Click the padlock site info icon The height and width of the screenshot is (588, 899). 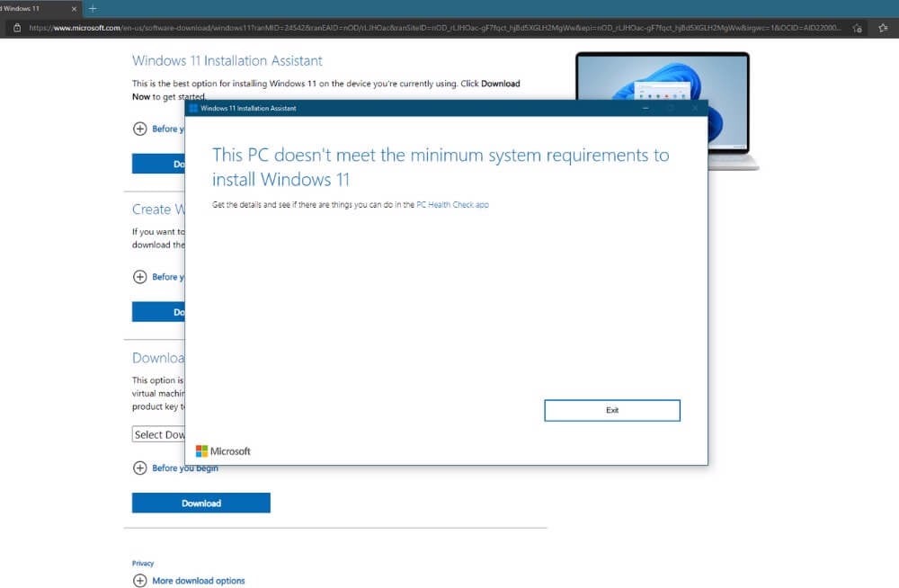tap(17, 28)
